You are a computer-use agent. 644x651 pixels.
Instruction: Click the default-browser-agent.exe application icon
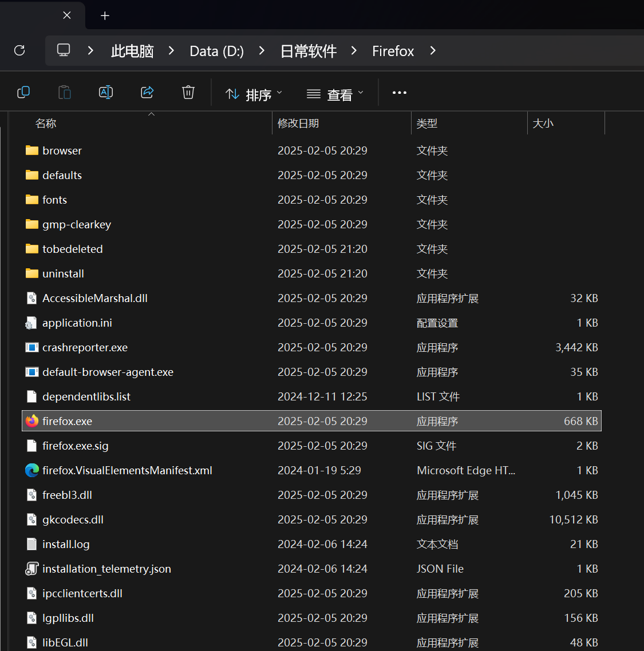tap(32, 372)
